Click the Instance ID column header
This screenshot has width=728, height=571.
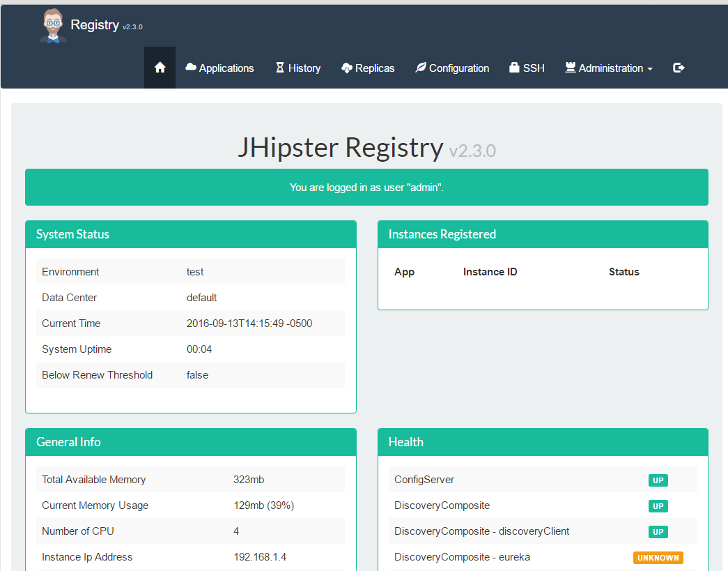coord(490,272)
